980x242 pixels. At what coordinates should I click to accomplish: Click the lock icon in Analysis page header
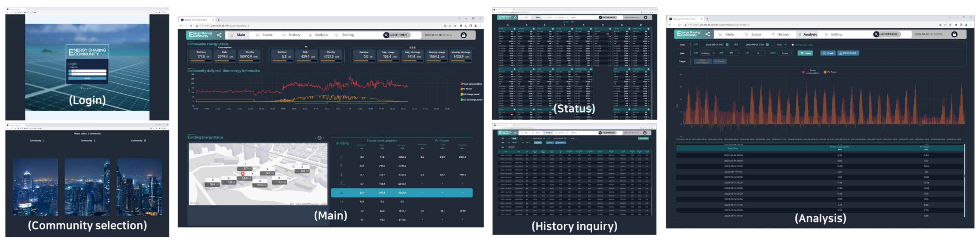954,34
